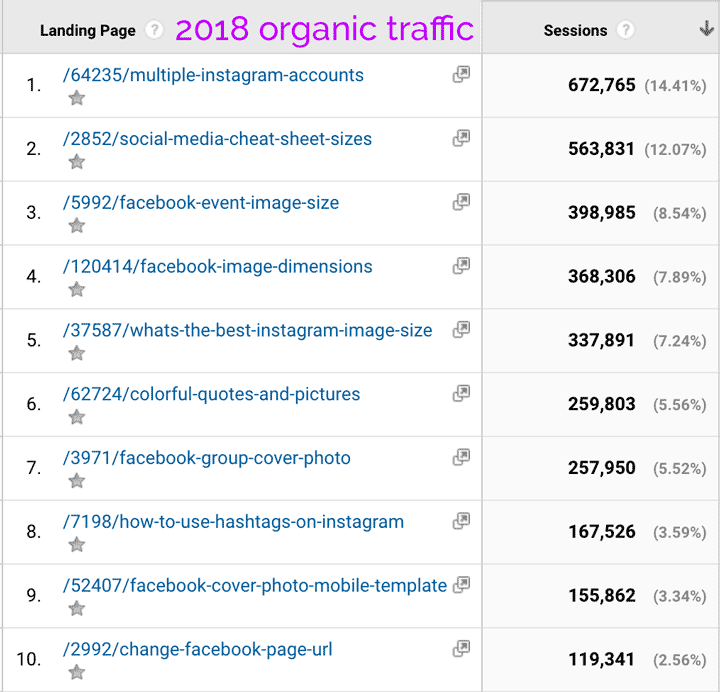Image resolution: width=720 pixels, height=692 pixels.
Task: Open whats-the-best-instagram-image-size external link icon
Action: point(461,329)
